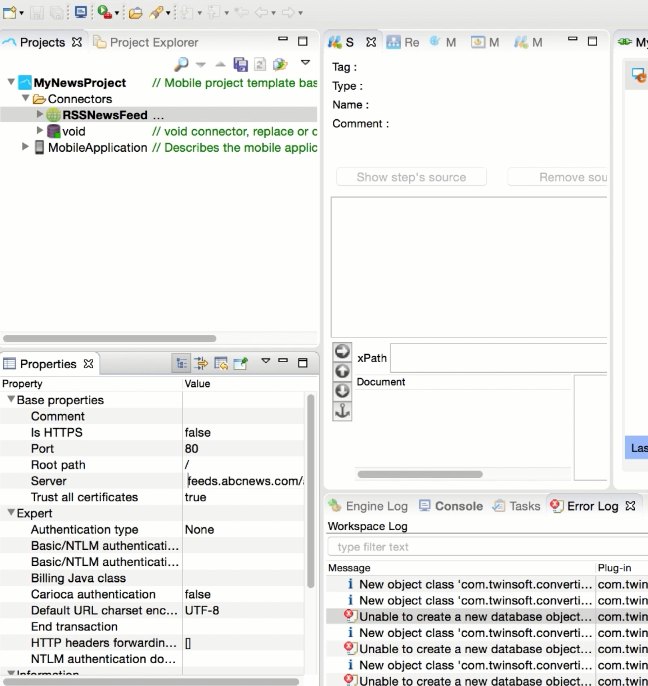Screen dimensions: 648x686
Task: Click Restore Default Value icon in Properties
Action: [221, 363]
